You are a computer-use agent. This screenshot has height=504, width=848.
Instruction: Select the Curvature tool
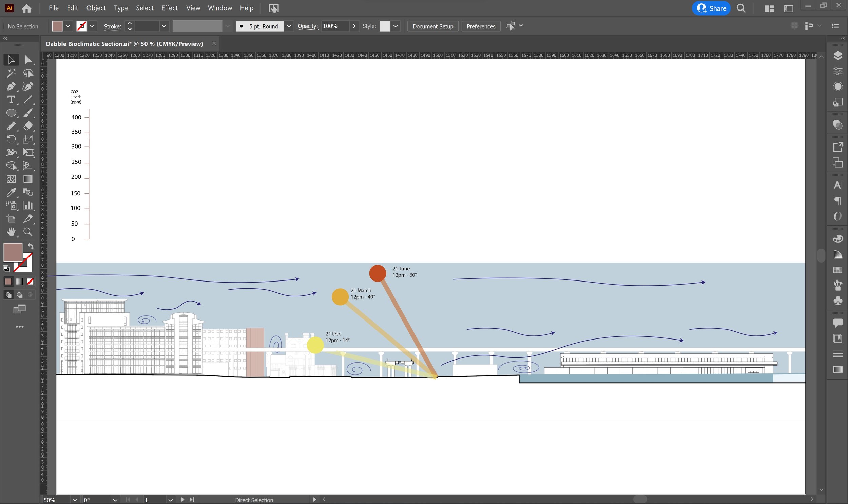tap(28, 86)
